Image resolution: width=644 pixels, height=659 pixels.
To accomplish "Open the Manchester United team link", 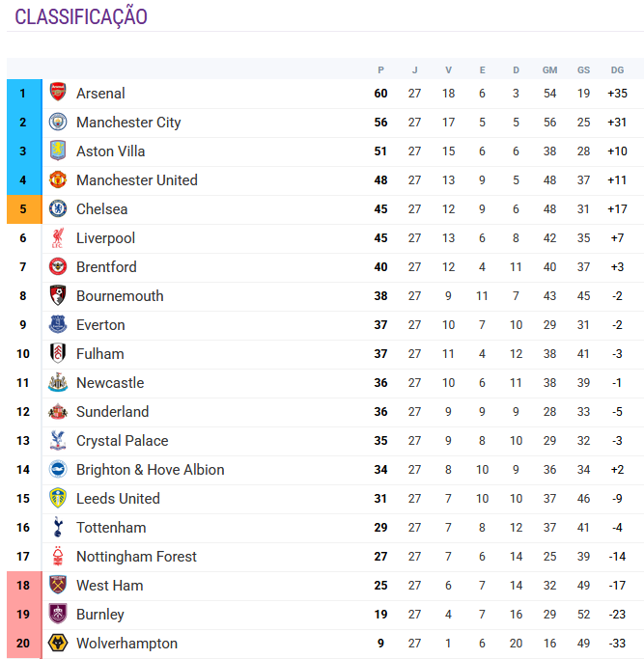I will pyautogui.click(x=136, y=180).
